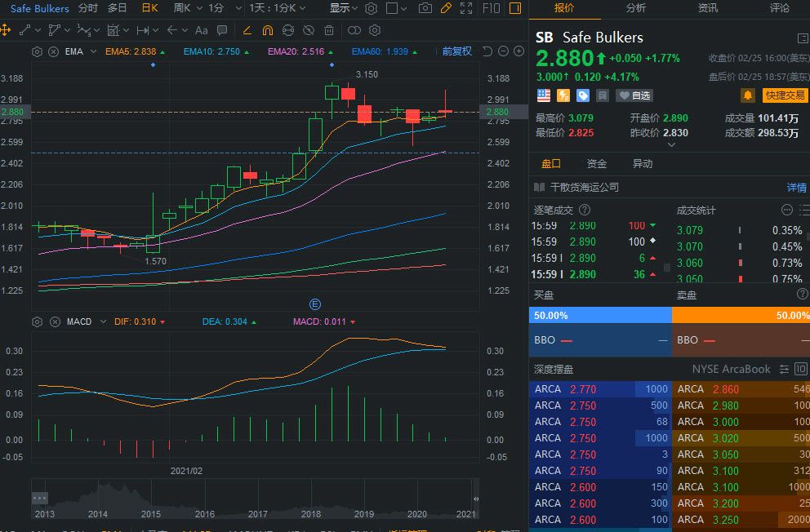
Task: Take chart screenshot with camera icon
Action: [425, 8]
